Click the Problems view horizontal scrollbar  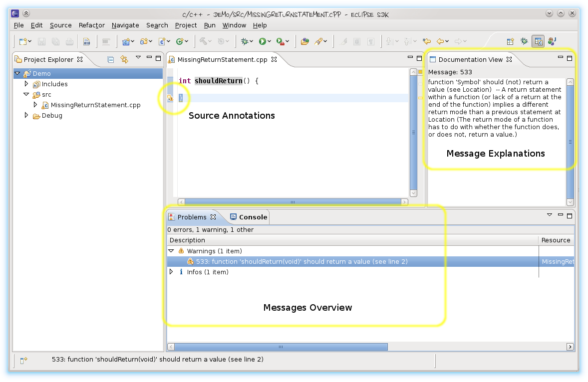(x=281, y=347)
